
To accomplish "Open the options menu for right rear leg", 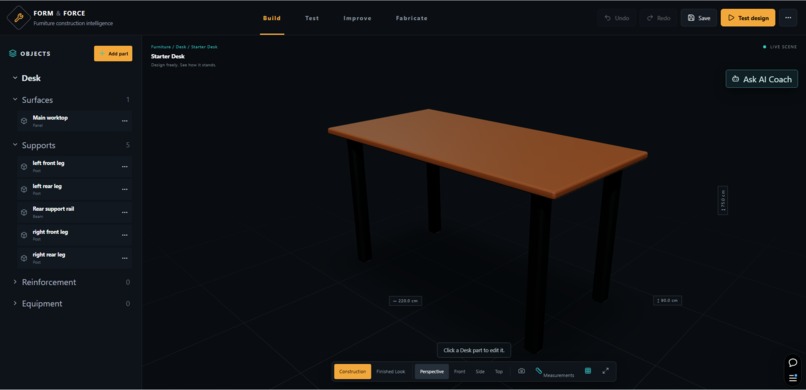I will [124, 258].
